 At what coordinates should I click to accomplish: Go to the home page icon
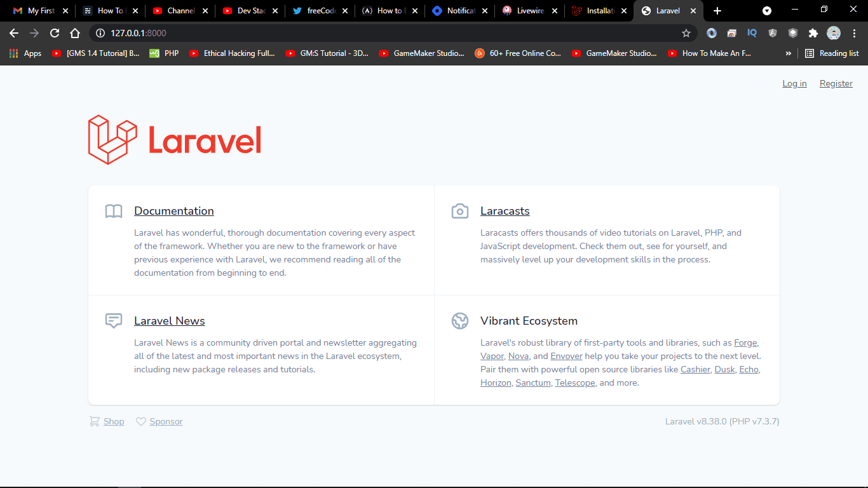tap(75, 33)
